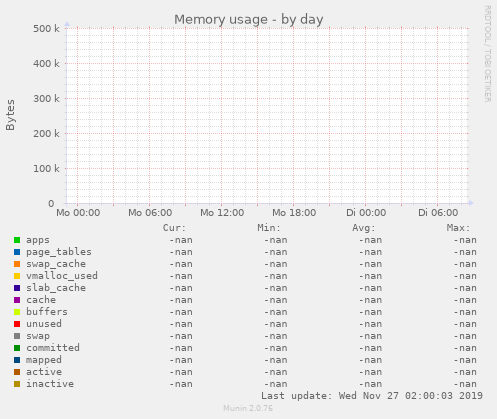Select the 'active' legend label

tap(44, 372)
